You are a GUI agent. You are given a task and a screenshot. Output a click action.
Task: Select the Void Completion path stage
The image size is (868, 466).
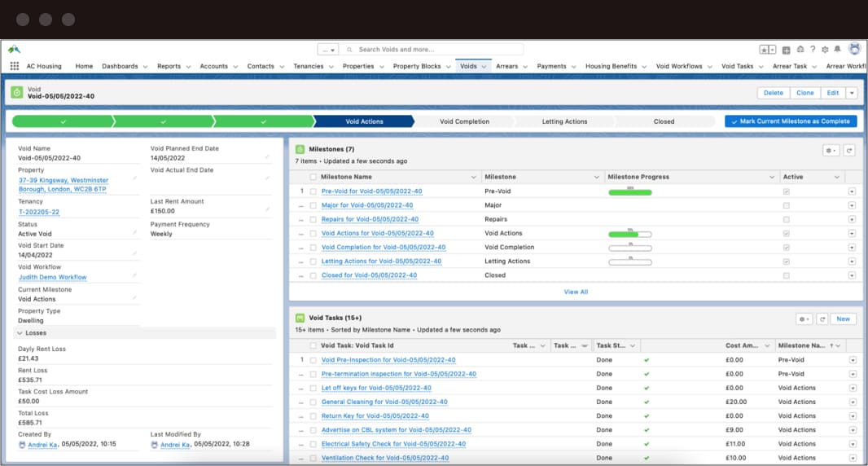(x=464, y=121)
